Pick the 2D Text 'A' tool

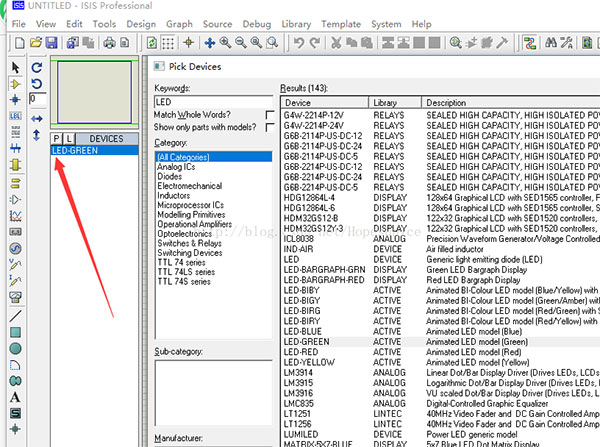[x=15, y=398]
